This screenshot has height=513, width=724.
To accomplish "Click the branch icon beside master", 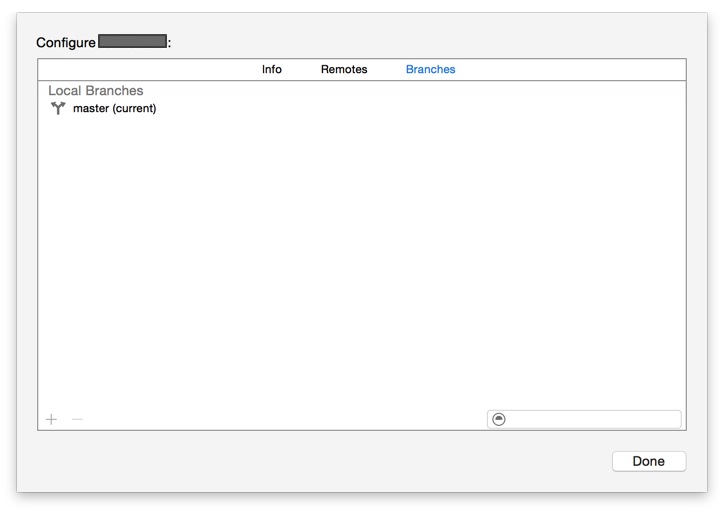I will [x=58, y=108].
